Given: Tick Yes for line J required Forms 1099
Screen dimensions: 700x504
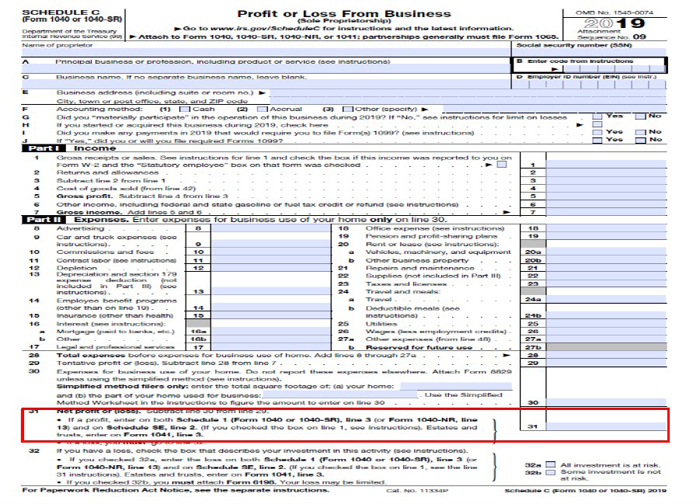Looking at the screenshot, I should point(597,140).
